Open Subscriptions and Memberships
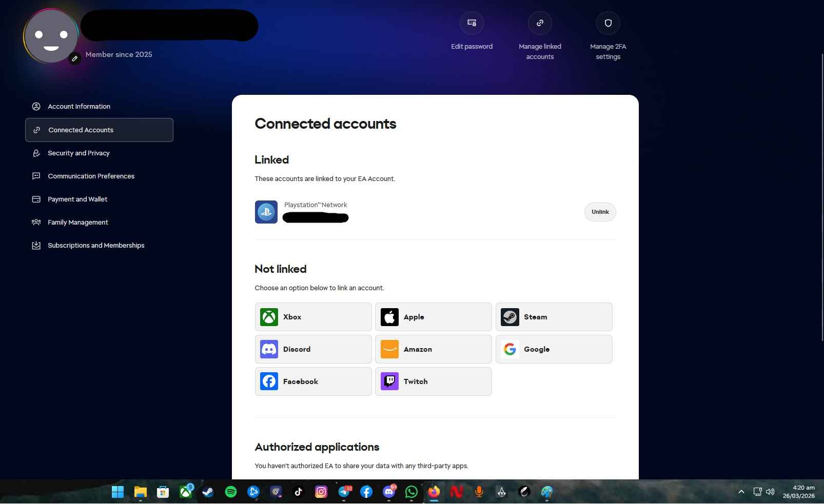The width and height of the screenshot is (824, 504). click(96, 246)
